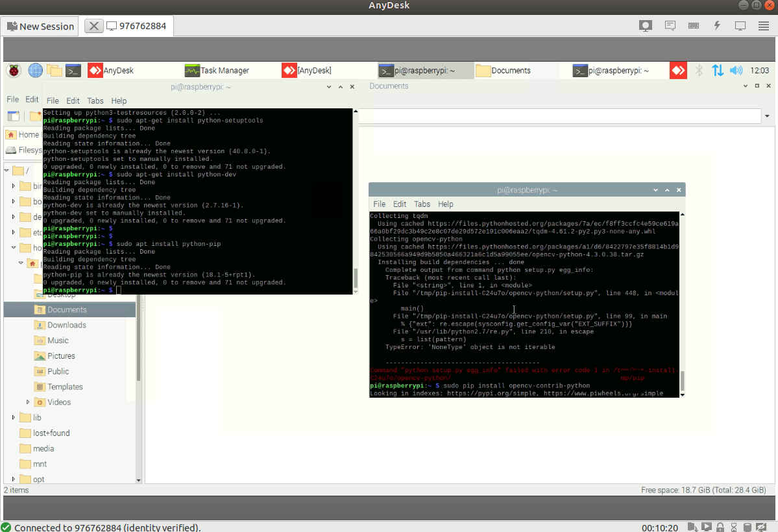778x532 pixels.
Task: Select the 976762884 session tab
Action: click(136, 26)
